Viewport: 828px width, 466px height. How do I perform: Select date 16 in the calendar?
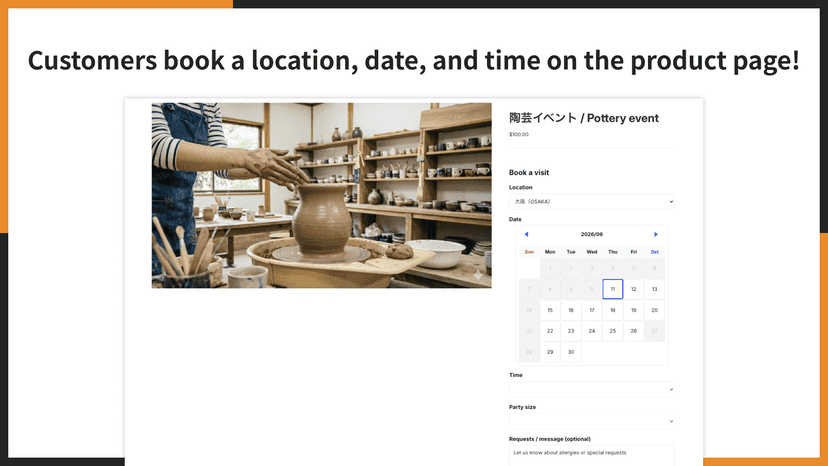pos(571,310)
